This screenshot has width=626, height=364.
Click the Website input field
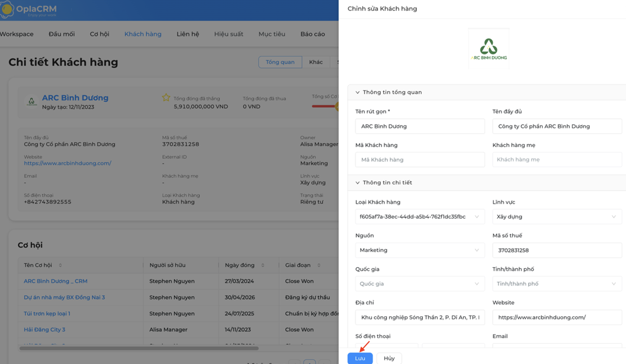pyautogui.click(x=557, y=317)
